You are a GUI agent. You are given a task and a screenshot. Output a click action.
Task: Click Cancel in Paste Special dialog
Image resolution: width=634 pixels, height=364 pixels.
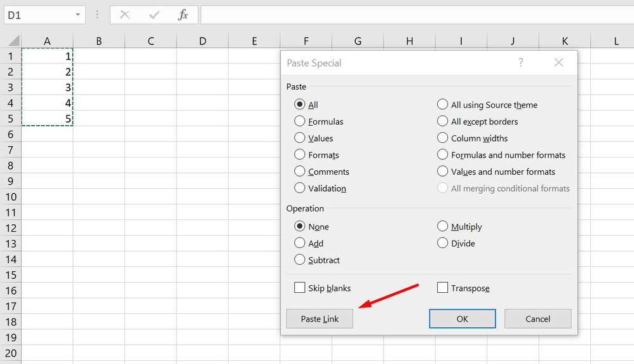[538, 319]
